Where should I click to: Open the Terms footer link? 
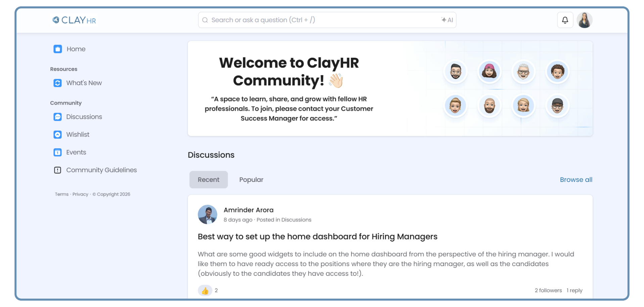pyautogui.click(x=62, y=194)
